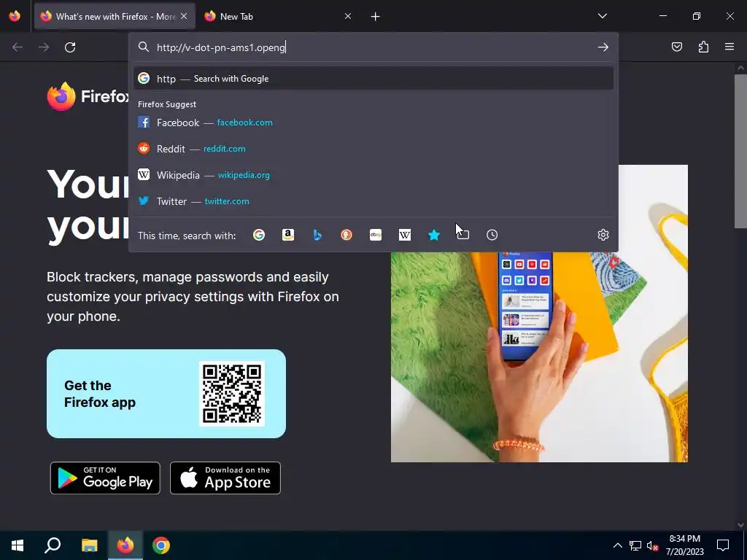Viewport: 747px width, 560px height.
Task: Switch to the New Tab tab
Action: tap(278, 16)
